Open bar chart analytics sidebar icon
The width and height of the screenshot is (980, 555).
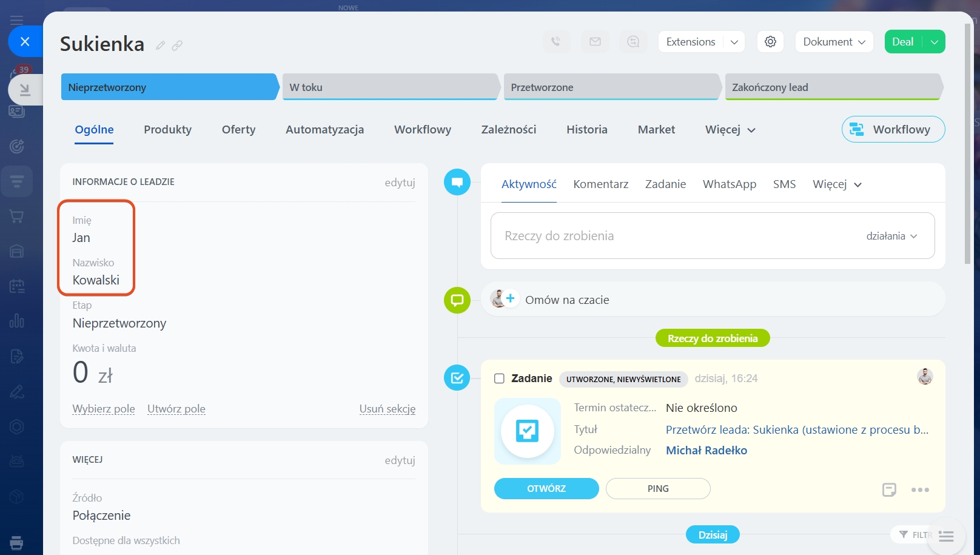17,321
